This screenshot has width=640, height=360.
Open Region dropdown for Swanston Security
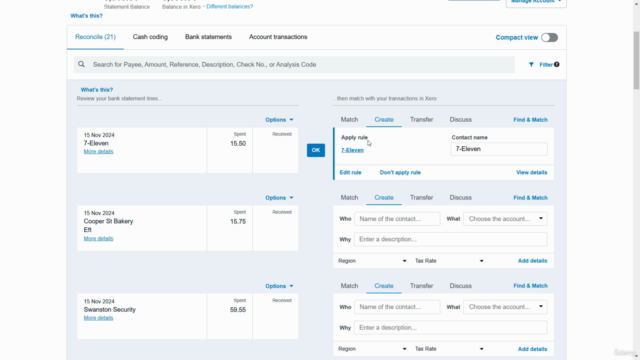tap(372, 349)
